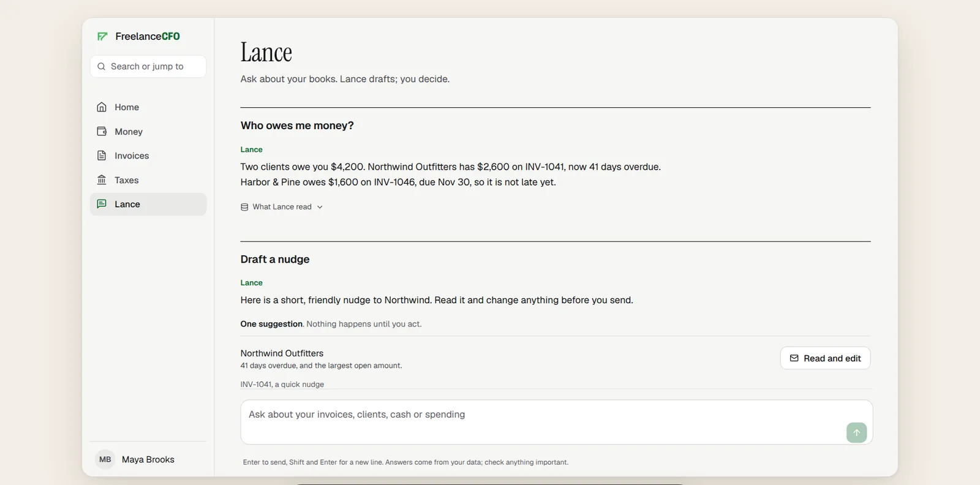Navigate to the Taxes section label
The width and height of the screenshot is (980, 485).
click(x=126, y=180)
